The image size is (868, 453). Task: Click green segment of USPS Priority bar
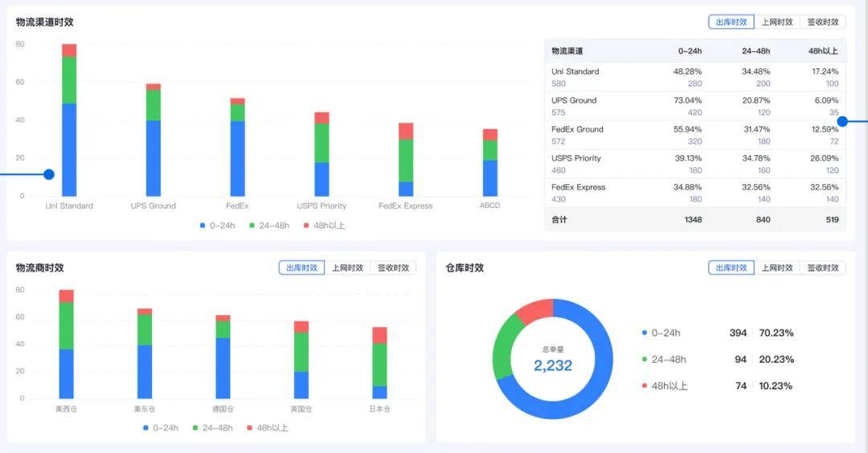[x=321, y=143]
